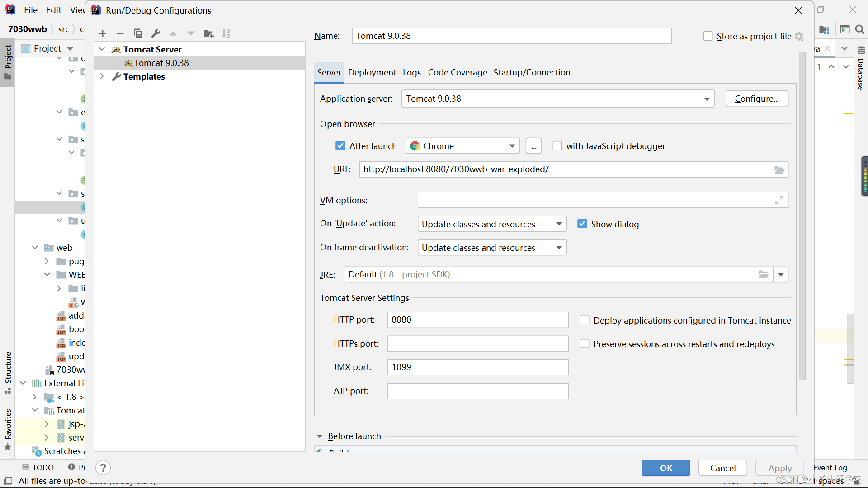The image size is (868, 488).
Task: Click project structure icon in main toolbar
Action: pyautogui.click(x=824, y=29)
